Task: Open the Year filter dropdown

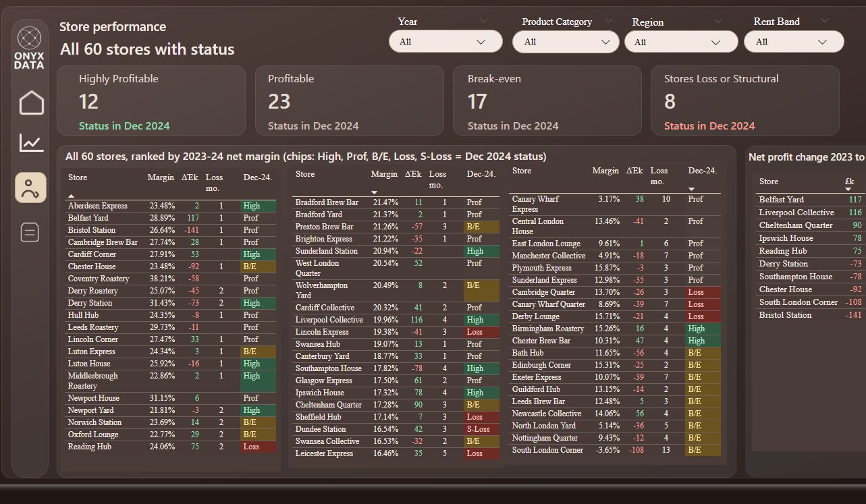Action: pos(445,42)
